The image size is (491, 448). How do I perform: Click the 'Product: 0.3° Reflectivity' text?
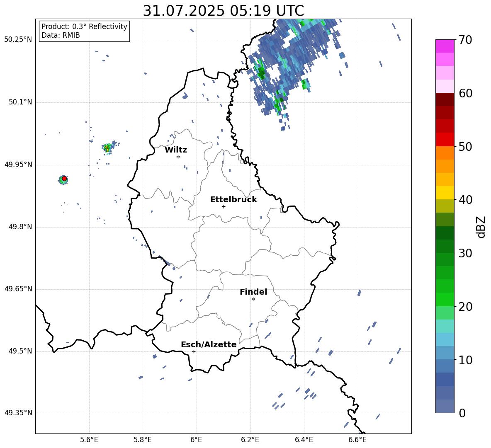pyautogui.click(x=84, y=26)
